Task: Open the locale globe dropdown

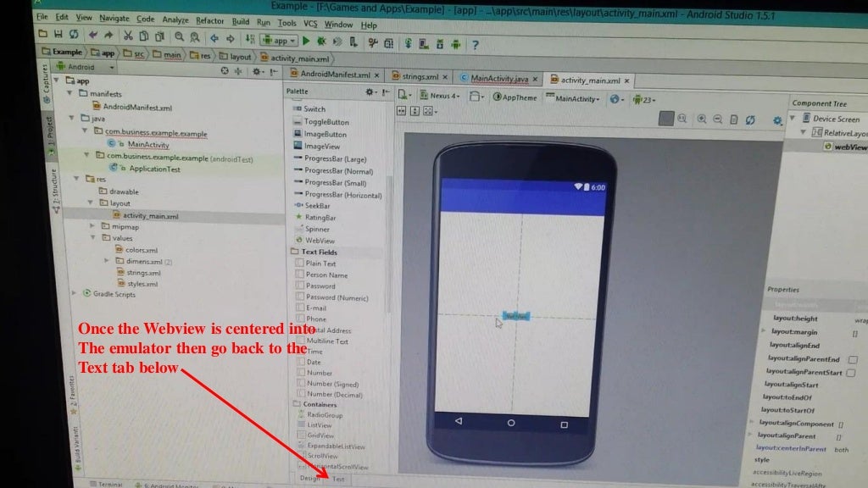Action: coord(616,100)
